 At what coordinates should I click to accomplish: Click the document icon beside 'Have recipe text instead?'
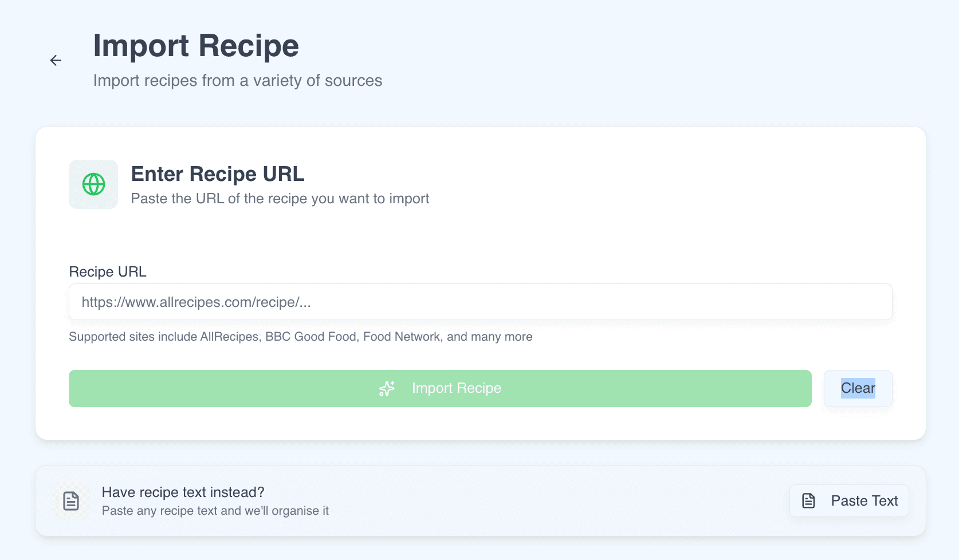coord(70,500)
